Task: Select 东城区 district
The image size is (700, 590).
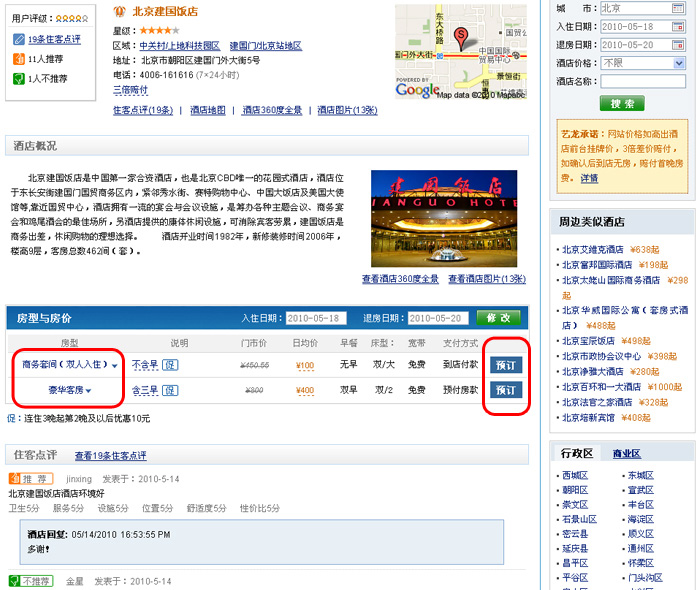Action: [641, 475]
